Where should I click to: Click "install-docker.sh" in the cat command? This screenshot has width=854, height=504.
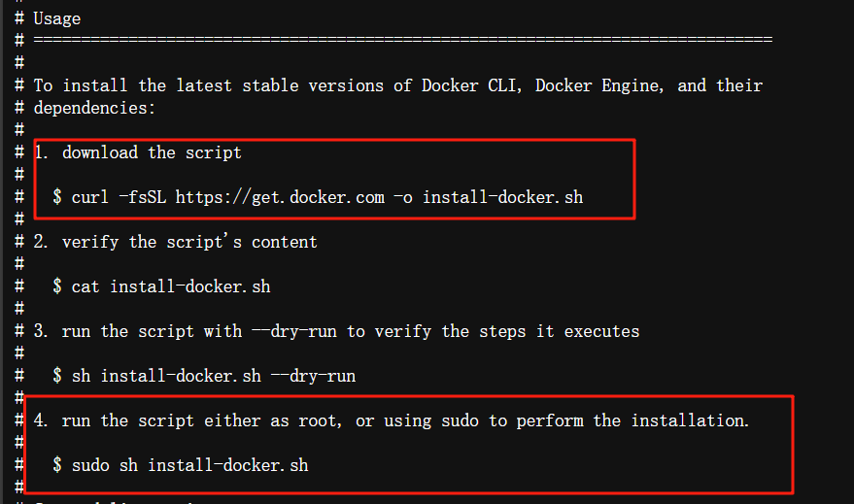pyautogui.click(x=189, y=286)
